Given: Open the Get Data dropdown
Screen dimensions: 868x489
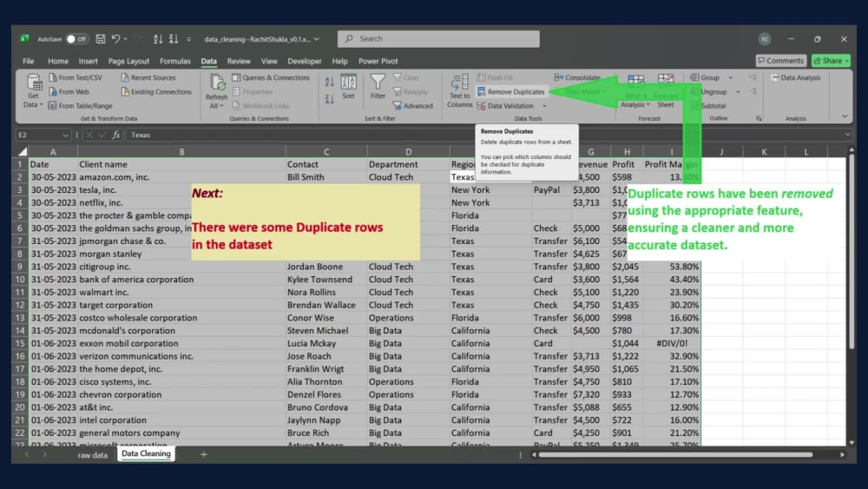Looking at the screenshot, I should [x=33, y=91].
